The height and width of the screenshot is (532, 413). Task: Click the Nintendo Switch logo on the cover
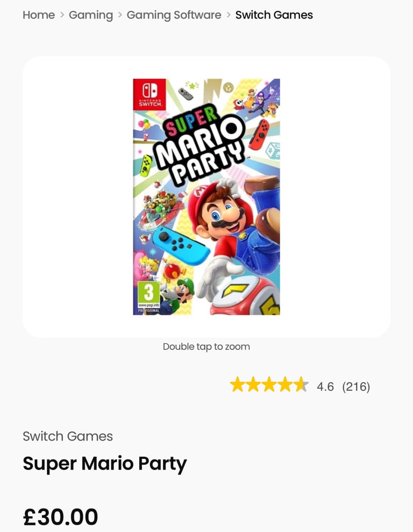click(x=149, y=95)
